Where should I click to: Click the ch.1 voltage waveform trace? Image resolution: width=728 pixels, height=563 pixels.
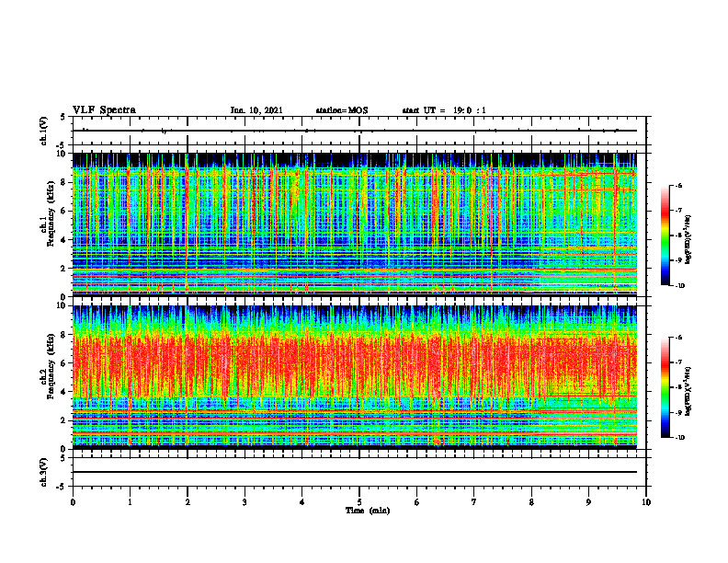[355, 131]
